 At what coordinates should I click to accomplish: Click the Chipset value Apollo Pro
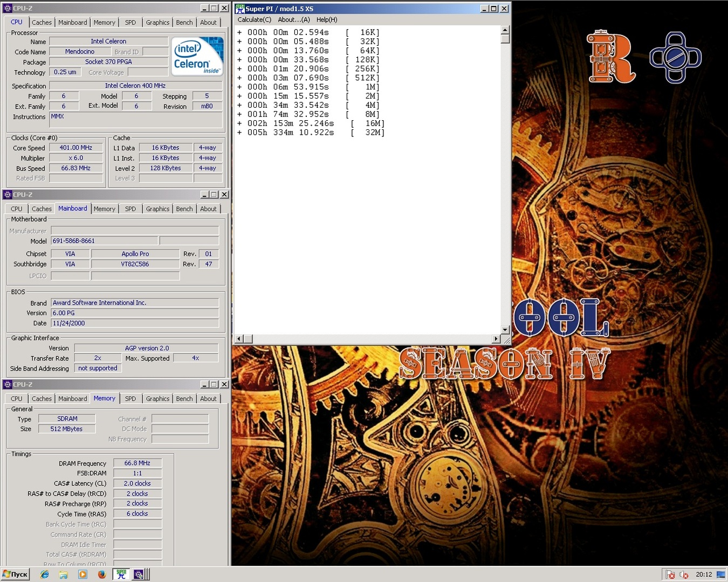tap(135, 254)
